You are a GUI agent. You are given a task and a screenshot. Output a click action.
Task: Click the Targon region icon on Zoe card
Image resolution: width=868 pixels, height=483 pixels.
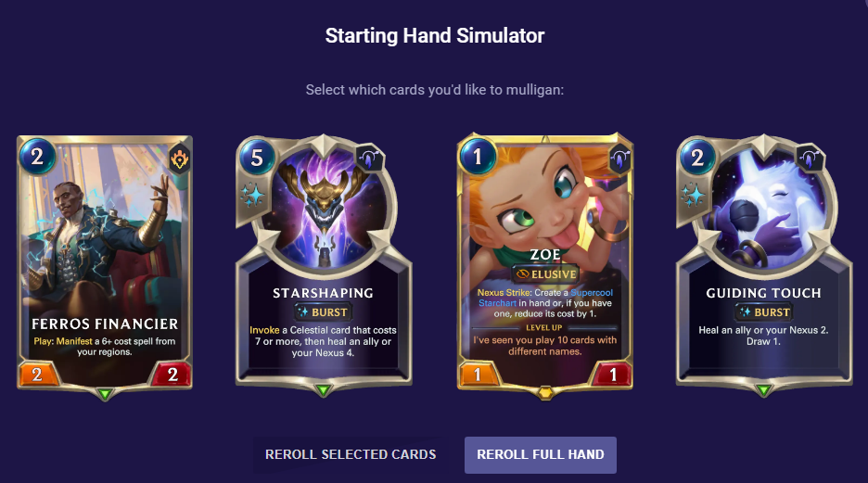coord(620,159)
